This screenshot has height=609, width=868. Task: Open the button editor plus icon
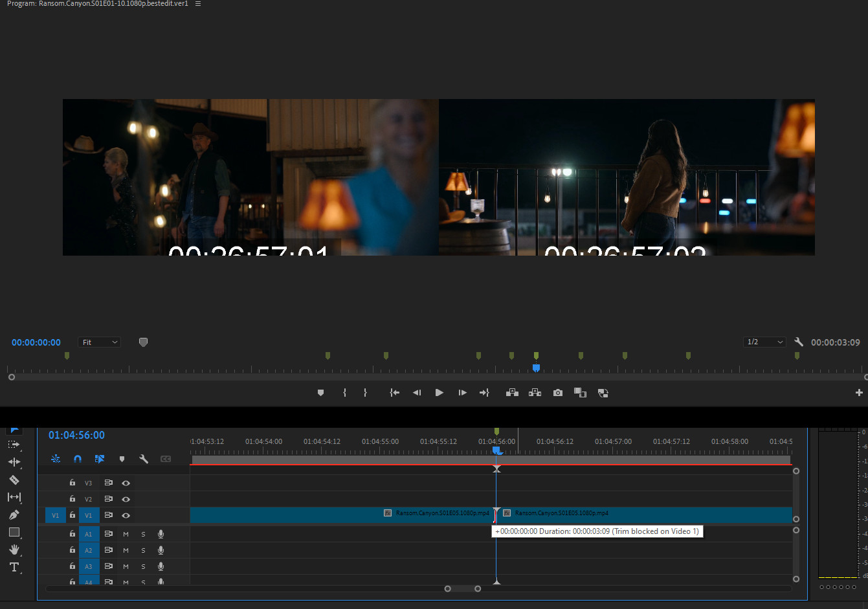[x=859, y=393]
